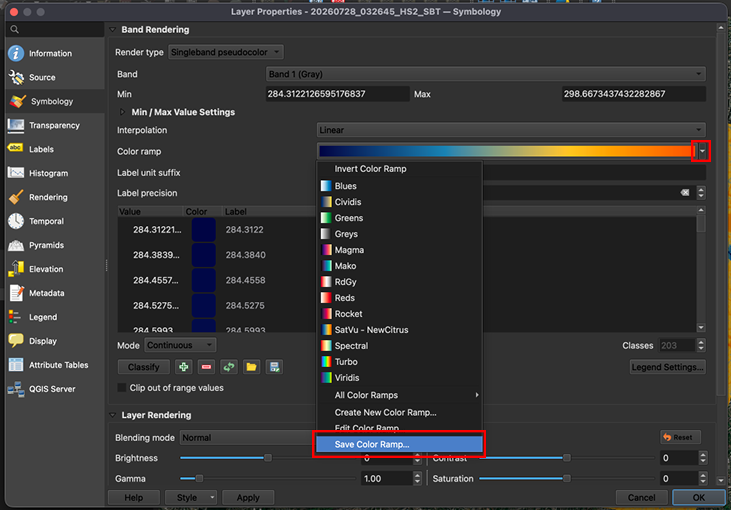Open the Rendering brush icon
The image size is (732, 510).
tap(16, 197)
